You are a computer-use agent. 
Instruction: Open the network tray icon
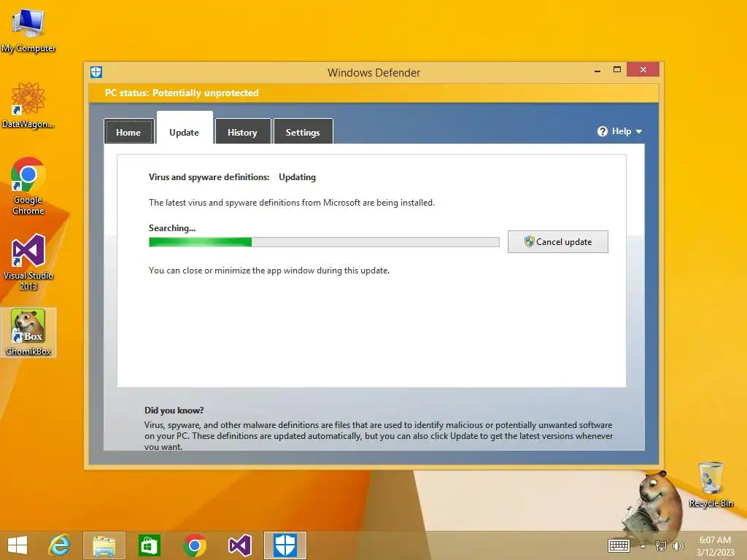point(661,545)
